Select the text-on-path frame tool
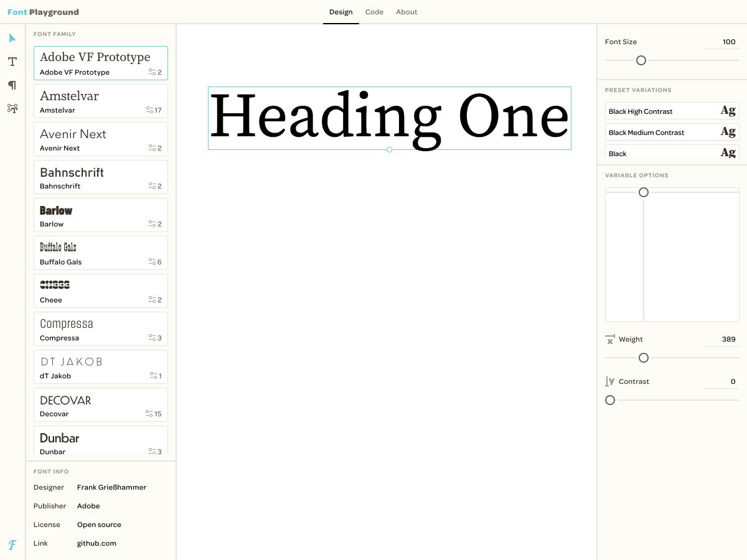The image size is (747, 560). [x=12, y=108]
